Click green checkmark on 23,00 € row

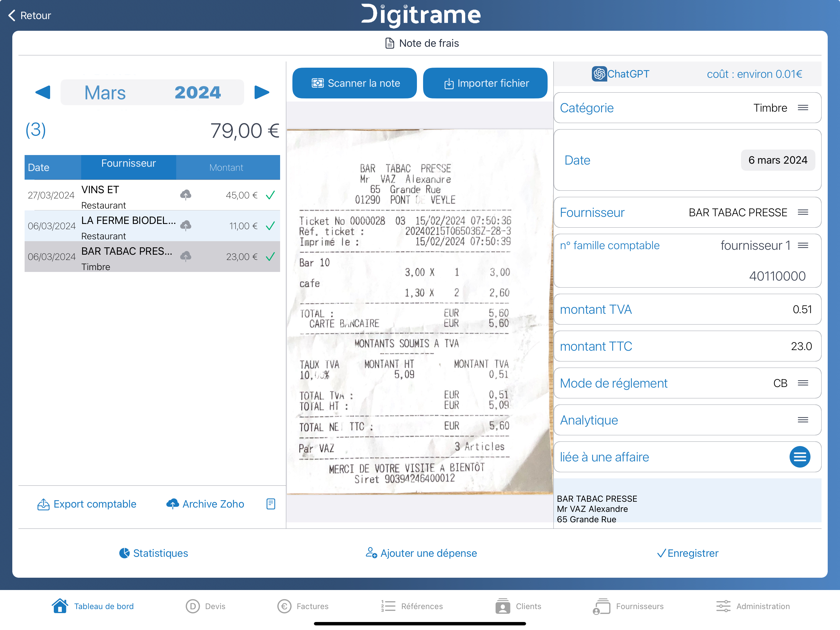pyautogui.click(x=270, y=257)
